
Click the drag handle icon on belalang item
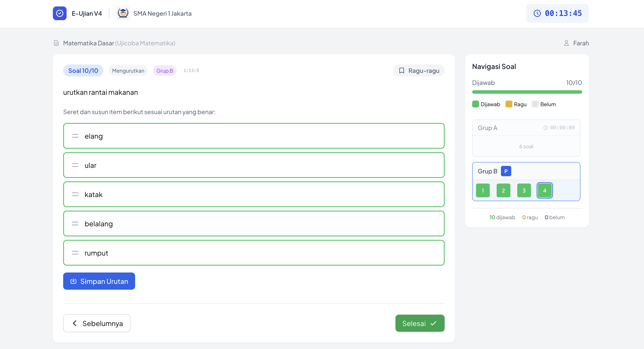click(x=75, y=224)
